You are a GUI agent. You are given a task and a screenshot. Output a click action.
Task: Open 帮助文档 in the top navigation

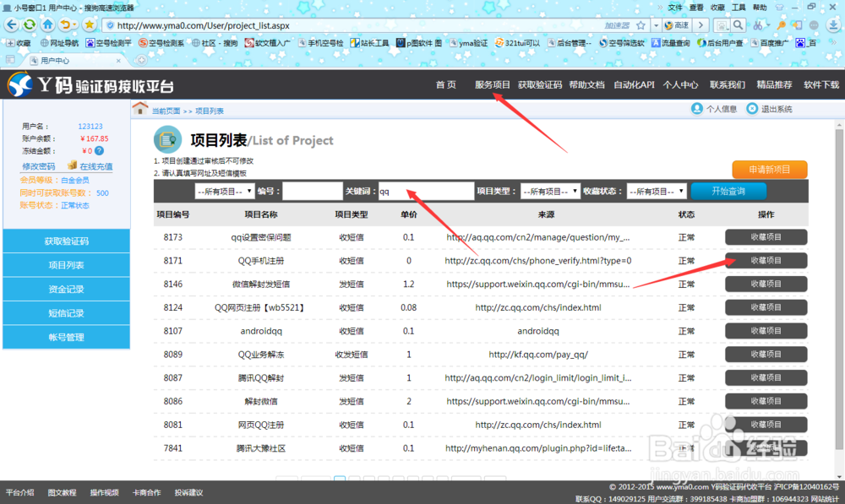tap(587, 84)
